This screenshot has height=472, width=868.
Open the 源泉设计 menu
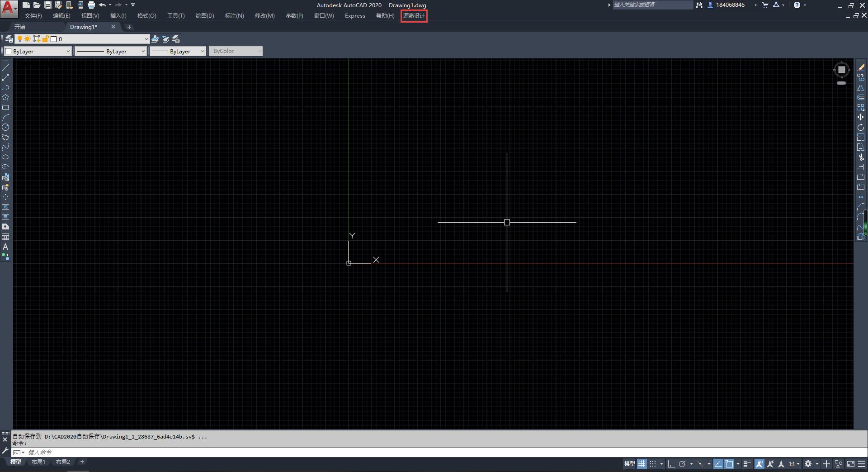(x=414, y=16)
